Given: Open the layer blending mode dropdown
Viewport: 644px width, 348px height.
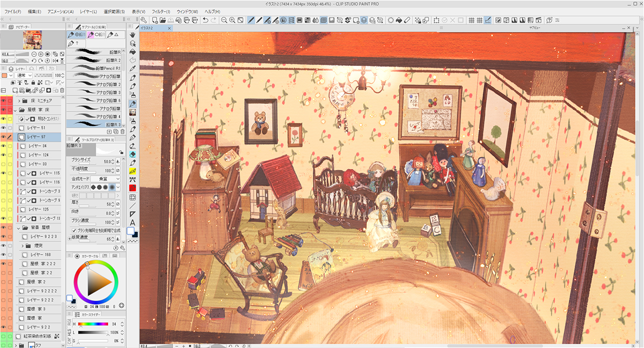Looking at the screenshot, I should point(26,76).
